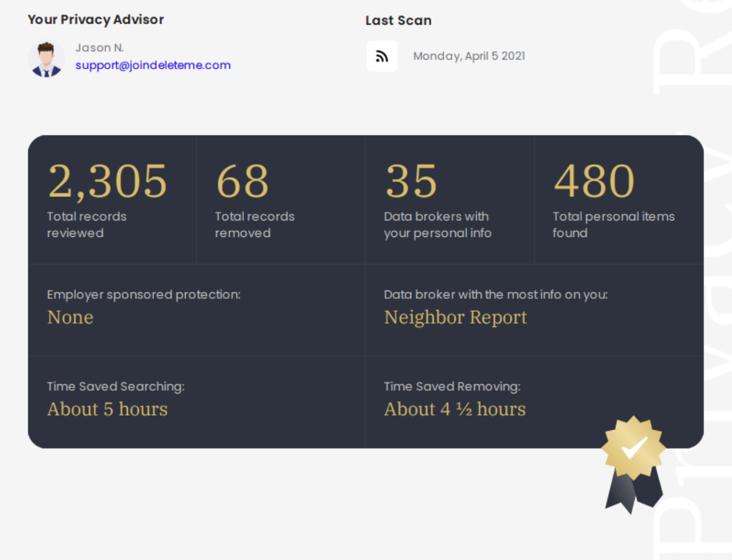Click the privacy advisor avatar icon
The image size is (732, 560).
click(x=46, y=58)
